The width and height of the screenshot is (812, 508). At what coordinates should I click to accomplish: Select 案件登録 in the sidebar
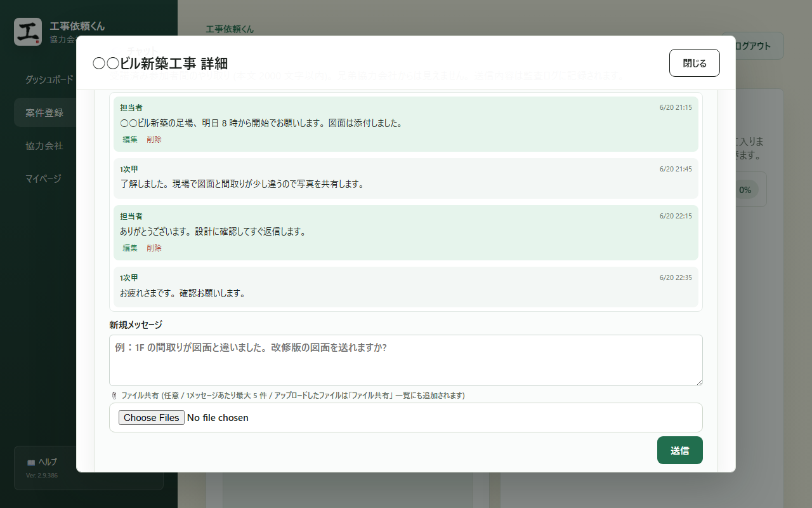pyautogui.click(x=44, y=112)
